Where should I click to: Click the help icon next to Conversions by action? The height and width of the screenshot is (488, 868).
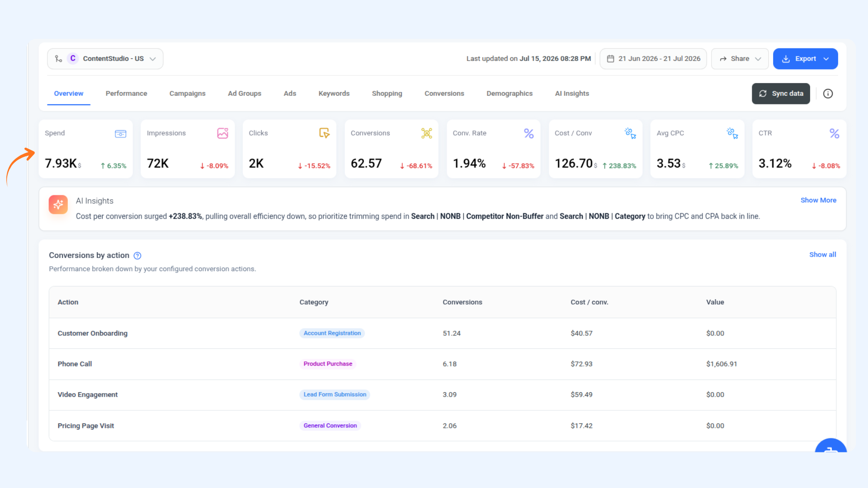[137, 256]
